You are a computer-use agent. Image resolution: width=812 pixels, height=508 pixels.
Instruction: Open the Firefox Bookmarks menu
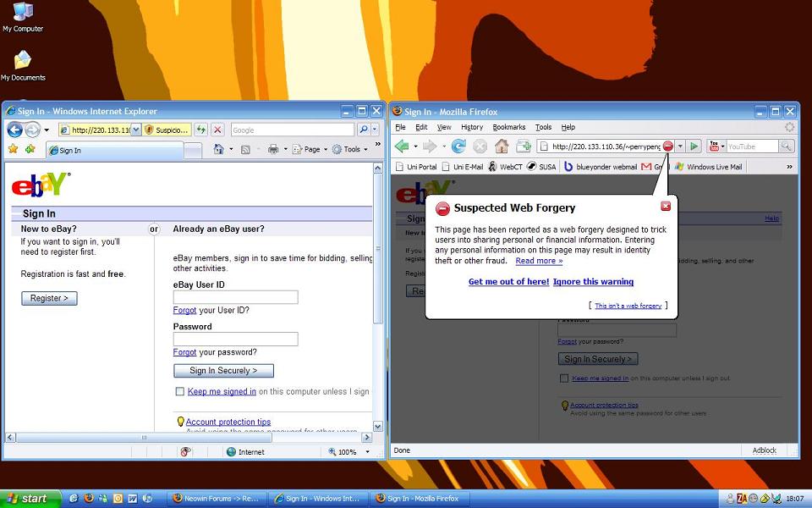[508, 127]
